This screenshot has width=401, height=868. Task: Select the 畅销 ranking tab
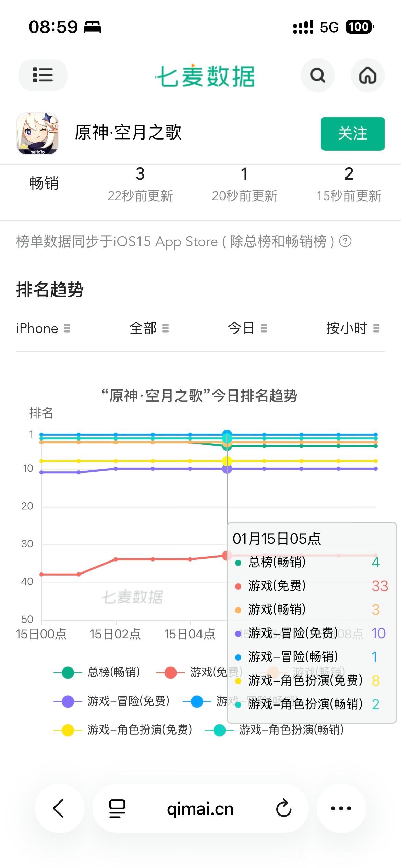tap(44, 183)
